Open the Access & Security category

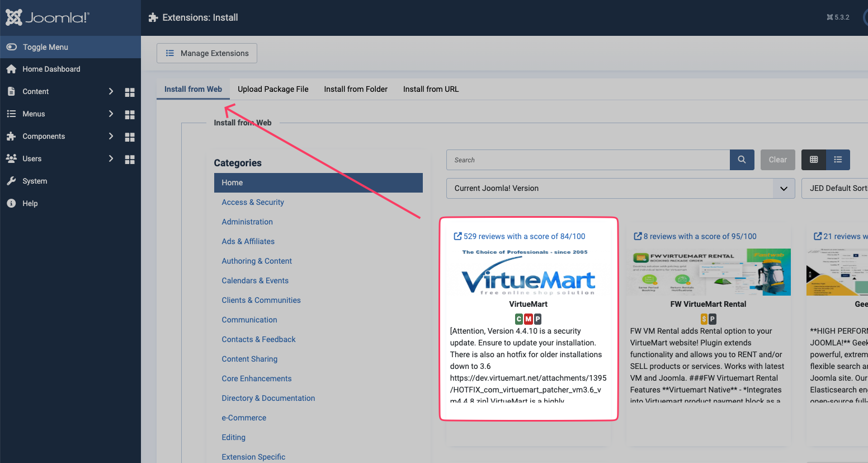(253, 202)
